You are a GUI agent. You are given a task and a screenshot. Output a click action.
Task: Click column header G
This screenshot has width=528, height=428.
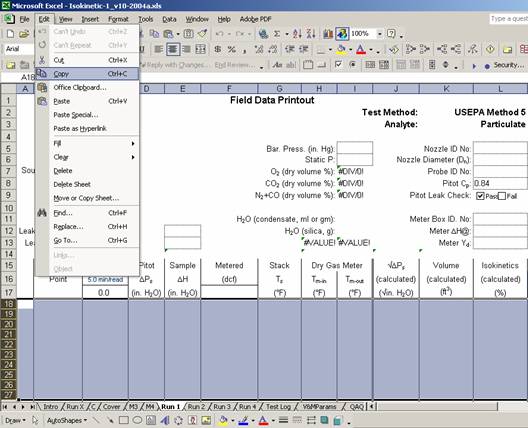click(279, 89)
